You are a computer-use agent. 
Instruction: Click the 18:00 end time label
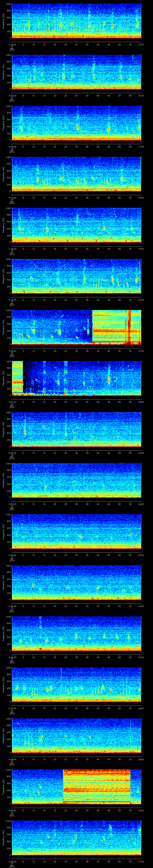point(141,198)
